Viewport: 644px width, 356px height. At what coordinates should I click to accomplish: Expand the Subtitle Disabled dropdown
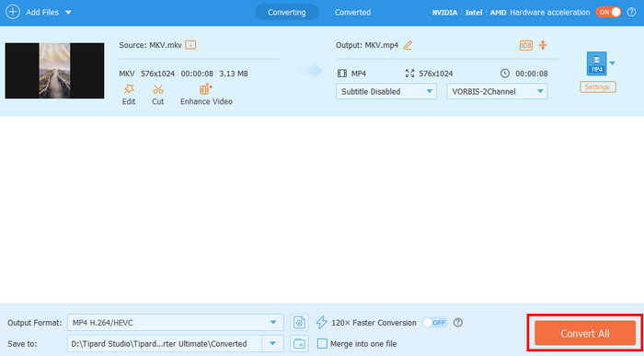click(x=386, y=92)
